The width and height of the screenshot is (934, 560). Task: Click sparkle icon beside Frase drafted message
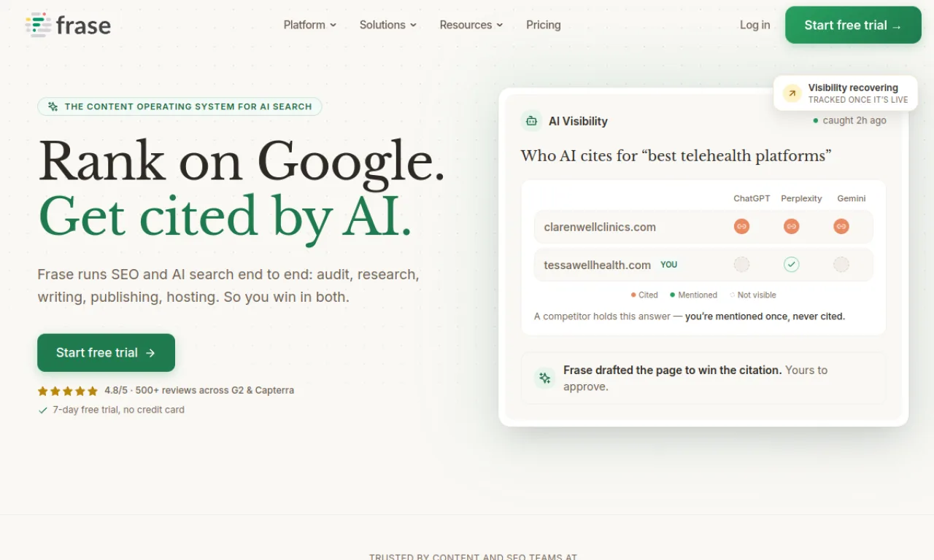544,378
